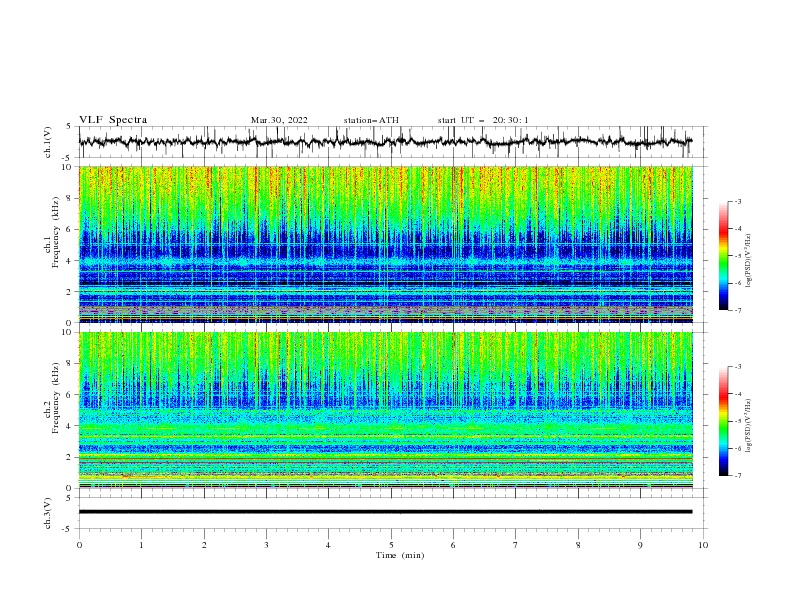Click time axis tick label '0'
Screen dimensions: 792x612
coord(79,545)
